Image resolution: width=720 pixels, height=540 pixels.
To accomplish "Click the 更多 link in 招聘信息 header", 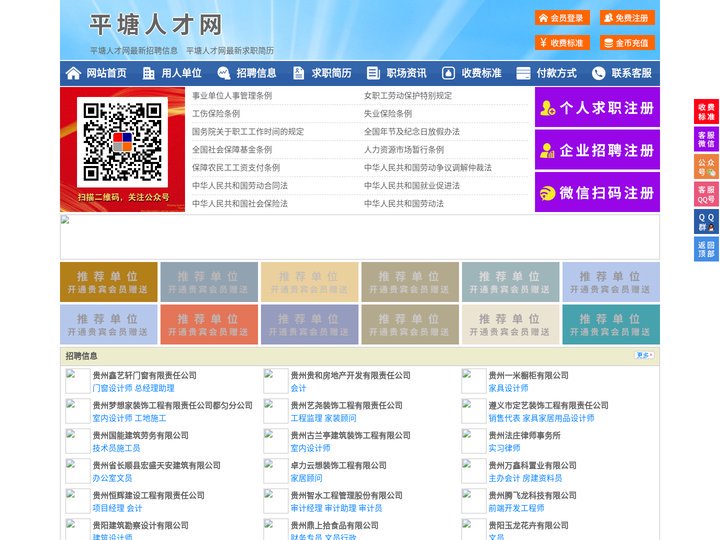I will point(644,355).
